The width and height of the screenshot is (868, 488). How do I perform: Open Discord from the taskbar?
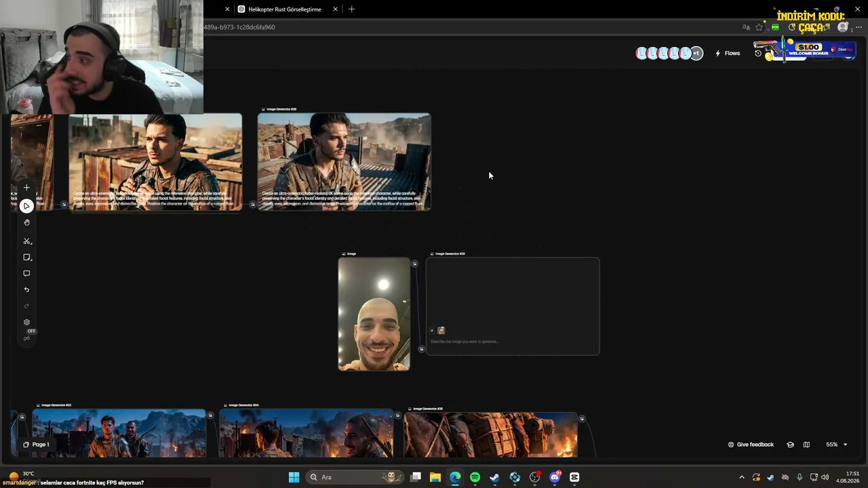tap(555, 477)
